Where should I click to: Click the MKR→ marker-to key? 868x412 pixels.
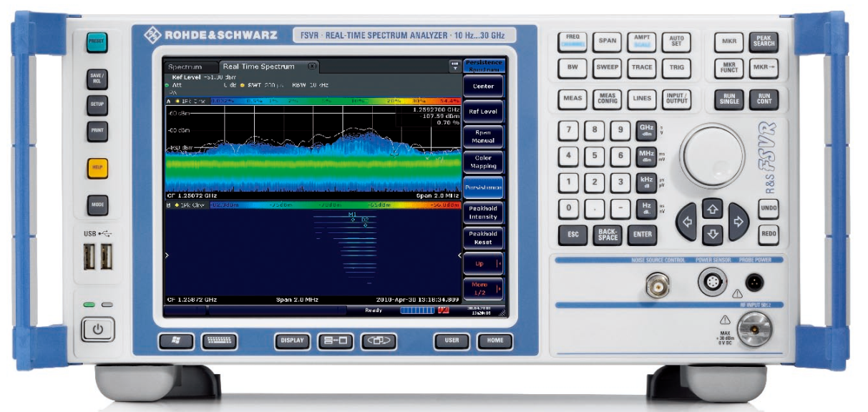(764, 67)
